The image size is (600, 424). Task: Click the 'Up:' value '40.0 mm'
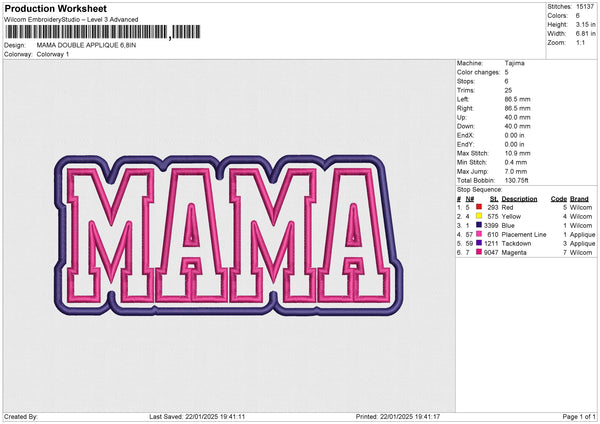[517, 117]
